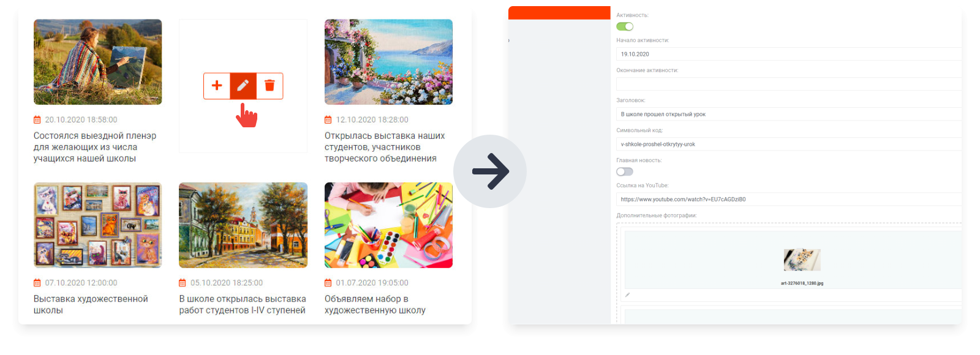
Task: Click small pencil icon under uploaded photo
Action: click(x=627, y=295)
